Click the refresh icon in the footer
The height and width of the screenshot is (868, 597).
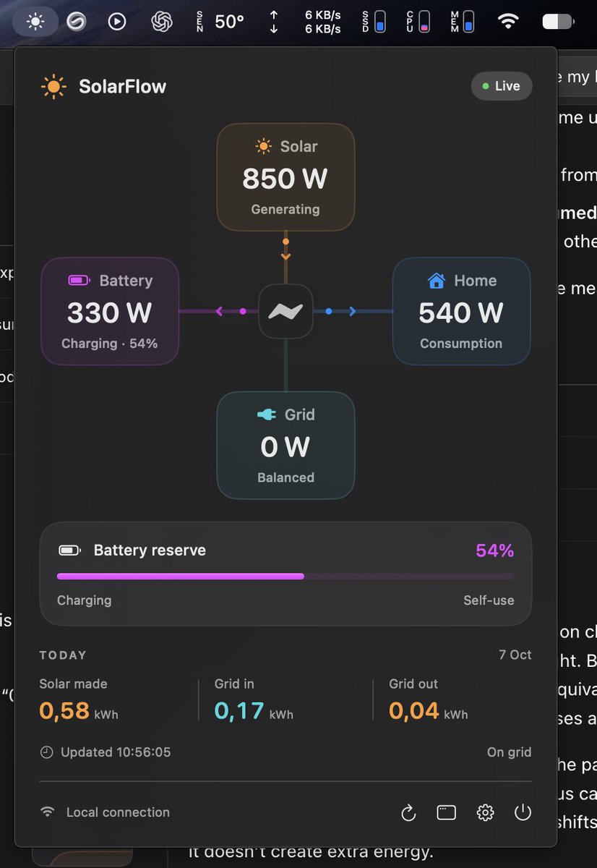coord(408,813)
